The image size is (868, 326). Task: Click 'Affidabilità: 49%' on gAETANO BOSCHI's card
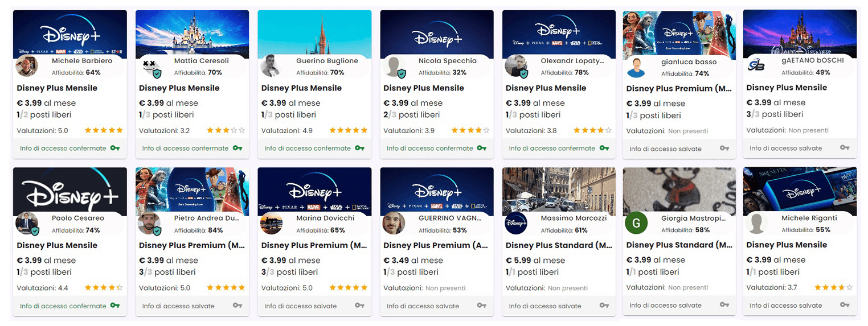[x=806, y=73]
